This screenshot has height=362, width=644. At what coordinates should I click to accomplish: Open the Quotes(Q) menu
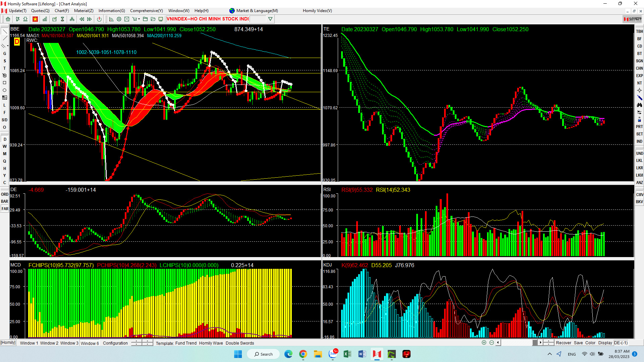coord(40,11)
